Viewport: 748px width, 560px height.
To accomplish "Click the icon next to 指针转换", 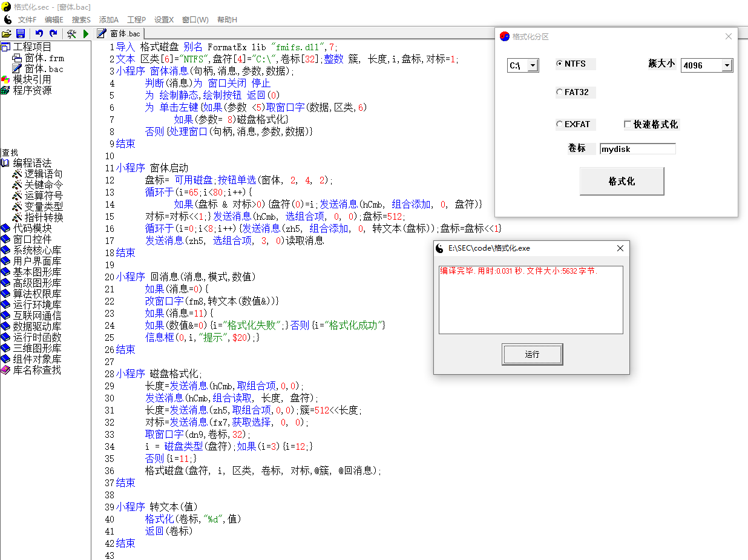I will (17, 217).
